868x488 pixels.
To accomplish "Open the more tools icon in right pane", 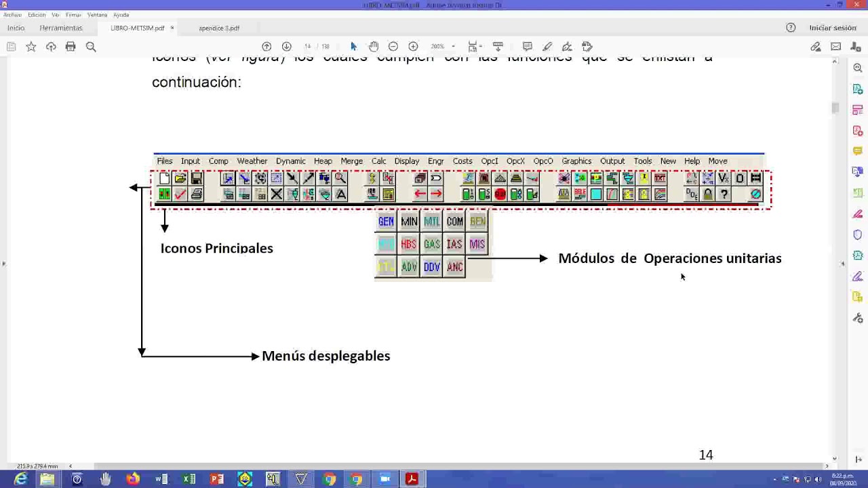I will tap(858, 318).
